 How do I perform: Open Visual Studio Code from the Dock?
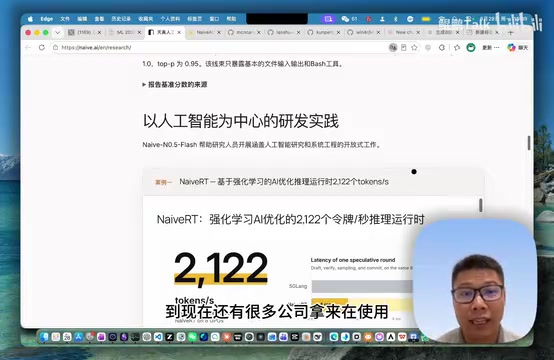coord(158,337)
